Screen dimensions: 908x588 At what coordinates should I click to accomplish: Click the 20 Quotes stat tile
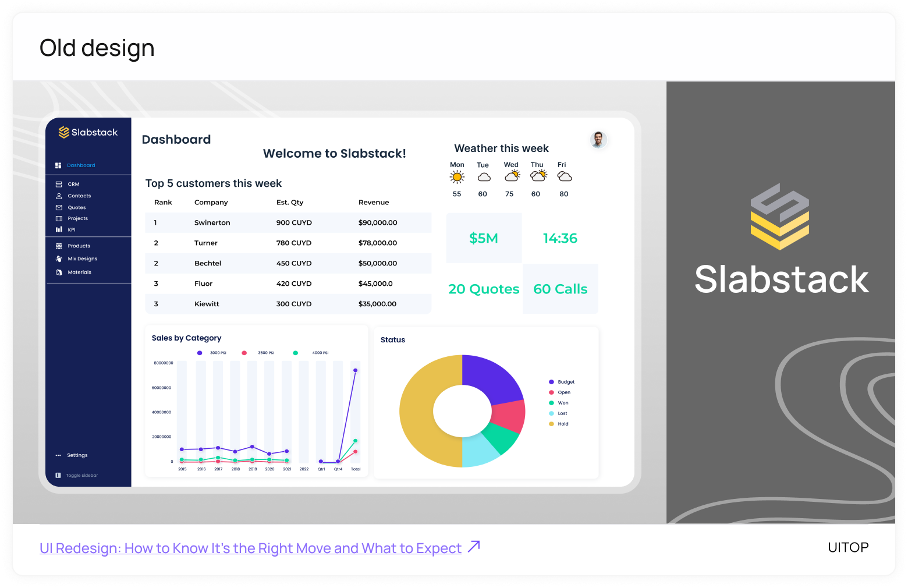click(x=484, y=289)
